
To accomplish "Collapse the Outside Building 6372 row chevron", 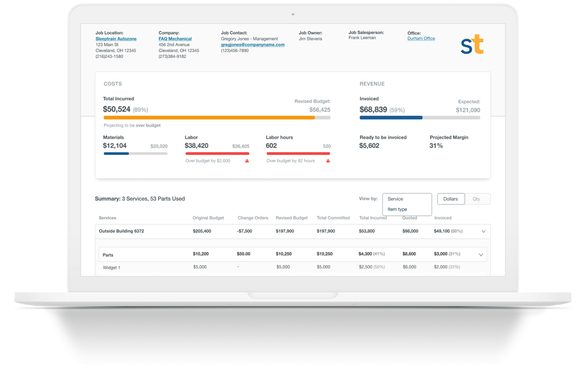I will pyautogui.click(x=483, y=231).
